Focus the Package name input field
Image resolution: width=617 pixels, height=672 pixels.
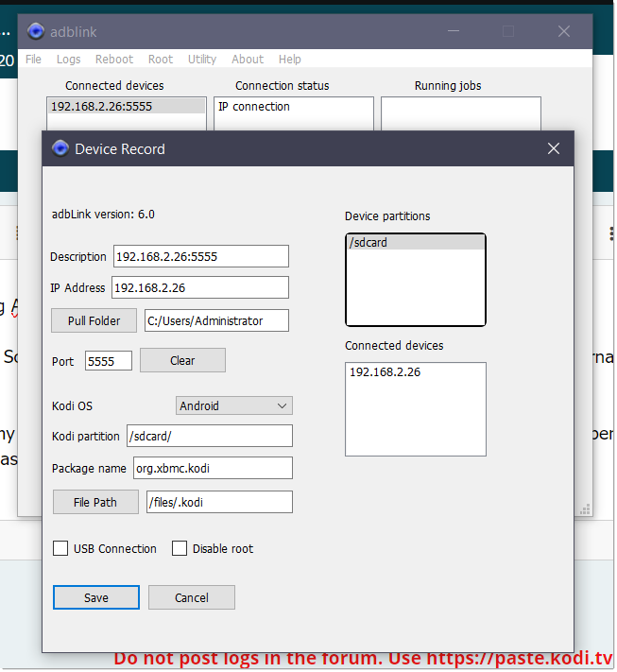(213, 468)
